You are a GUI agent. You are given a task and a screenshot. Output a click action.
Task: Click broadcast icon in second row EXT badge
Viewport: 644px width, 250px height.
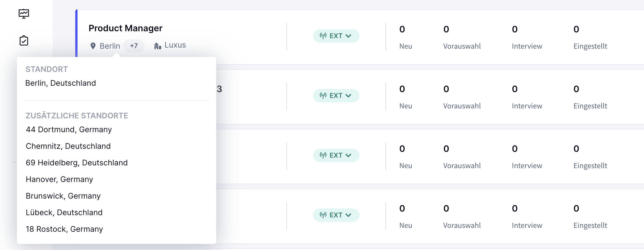tap(323, 96)
